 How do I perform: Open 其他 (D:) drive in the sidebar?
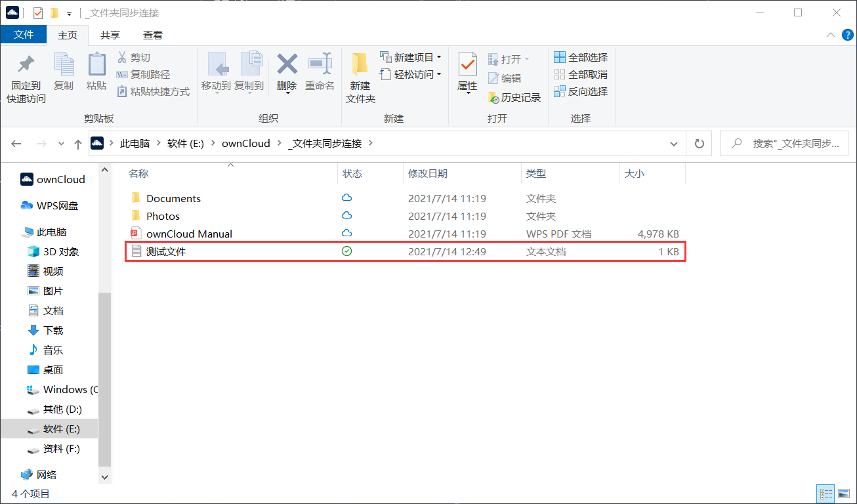coord(55,409)
